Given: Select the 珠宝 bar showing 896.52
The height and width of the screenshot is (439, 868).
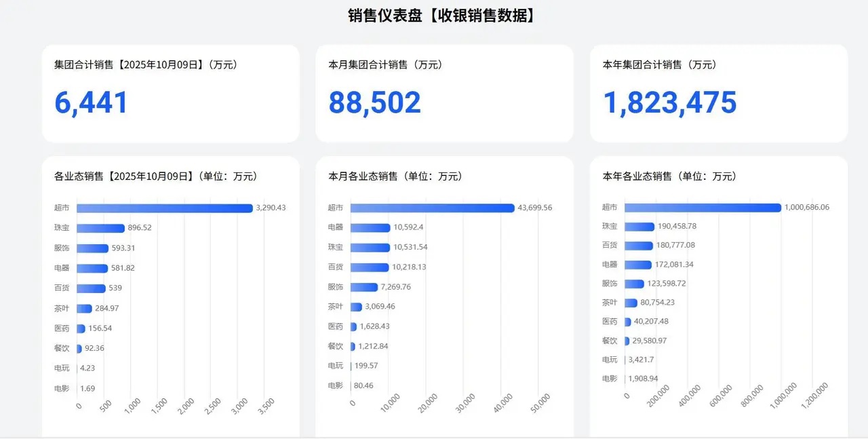Looking at the screenshot, I should coord(100,228).
